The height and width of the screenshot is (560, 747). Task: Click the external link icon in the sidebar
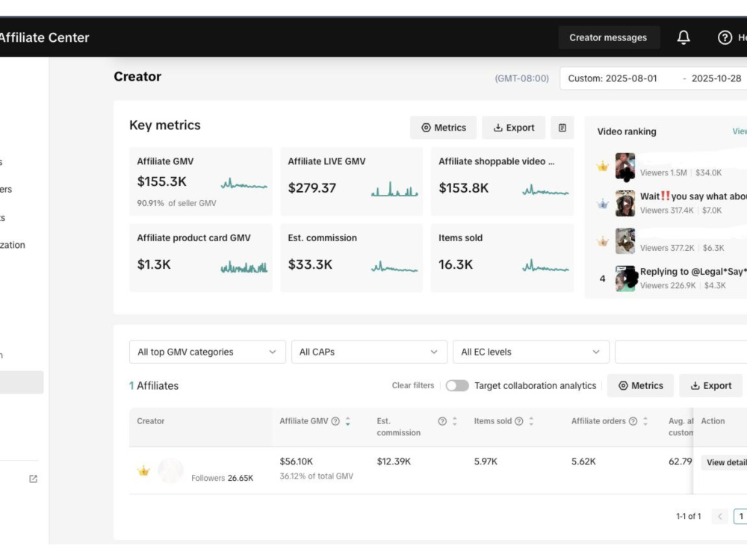coord(33,479)
